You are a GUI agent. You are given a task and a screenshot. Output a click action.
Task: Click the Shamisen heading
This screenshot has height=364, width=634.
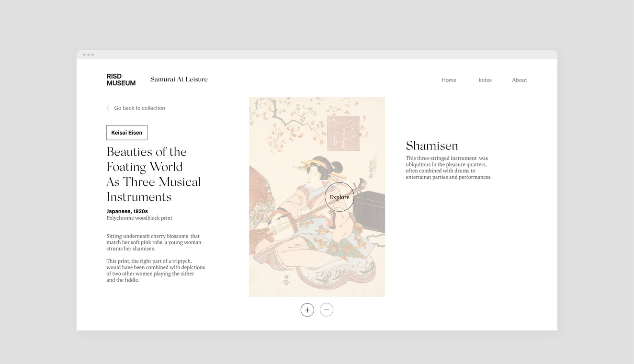431,146
